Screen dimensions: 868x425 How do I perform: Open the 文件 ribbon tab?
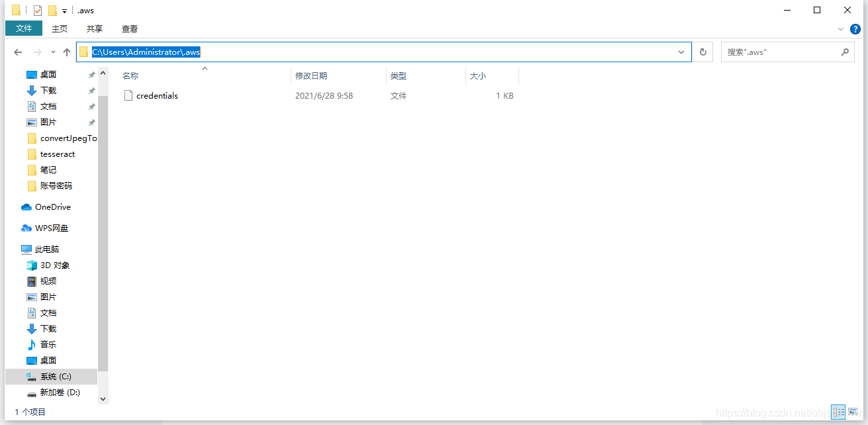click(24, 28)
